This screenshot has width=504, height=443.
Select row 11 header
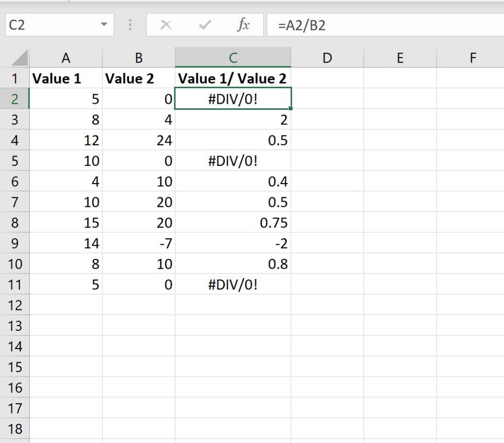tap(15, 285)
